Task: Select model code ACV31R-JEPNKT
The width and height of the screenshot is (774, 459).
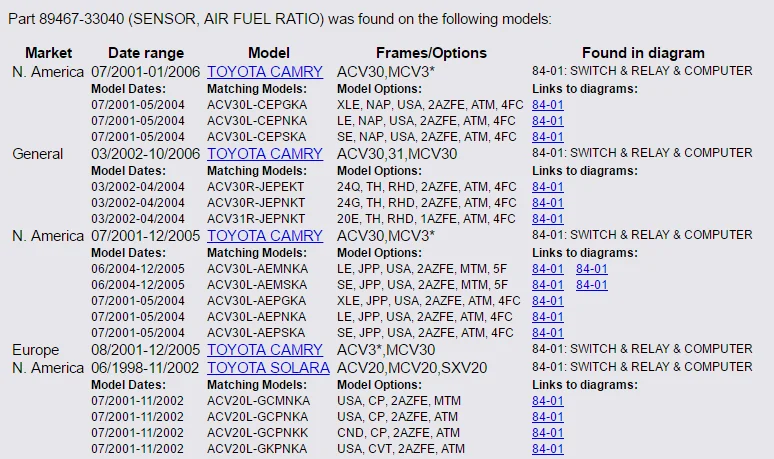Action: pos(256,219)
